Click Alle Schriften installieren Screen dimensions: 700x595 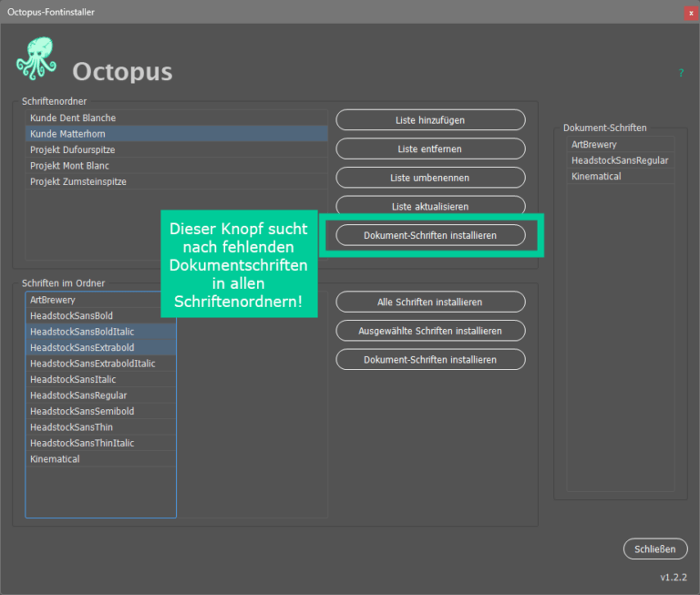[x=430, y=303]
